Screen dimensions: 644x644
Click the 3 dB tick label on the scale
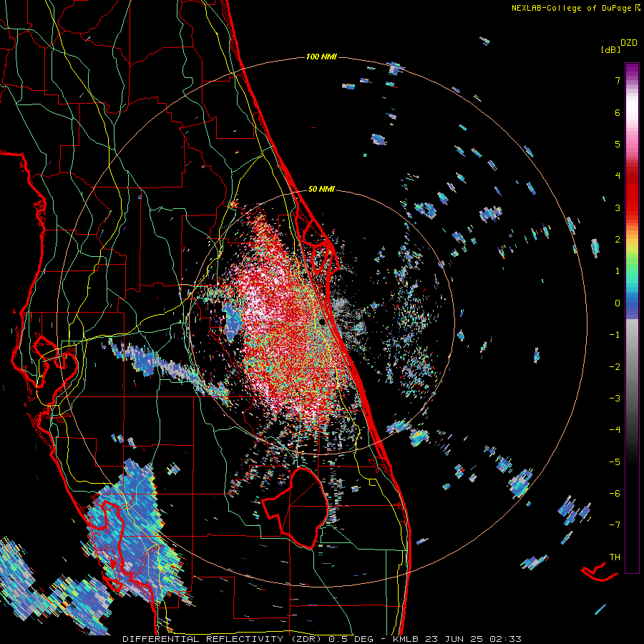click(x=618, y=208)
